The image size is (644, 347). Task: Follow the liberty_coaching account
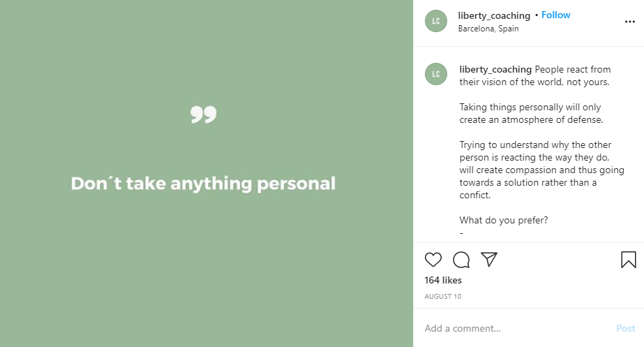(556, 15)
